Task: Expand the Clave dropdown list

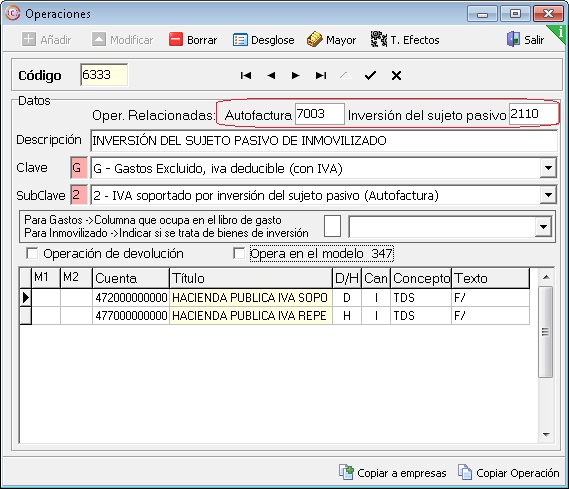Action: click(548, 168)
